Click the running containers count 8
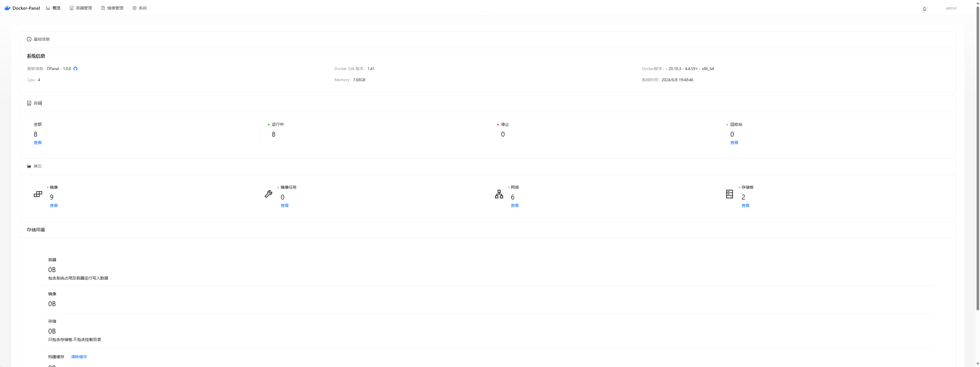Screen dimensions: 980x367 [273, 134]
